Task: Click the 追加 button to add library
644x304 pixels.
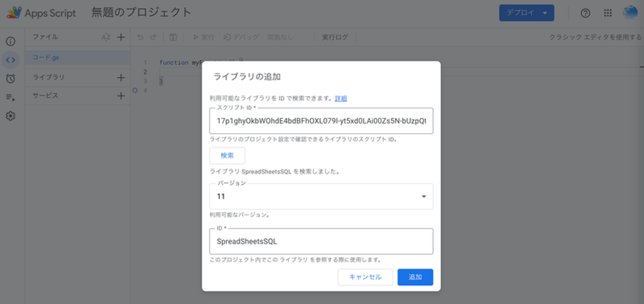Action: point(415,277)
